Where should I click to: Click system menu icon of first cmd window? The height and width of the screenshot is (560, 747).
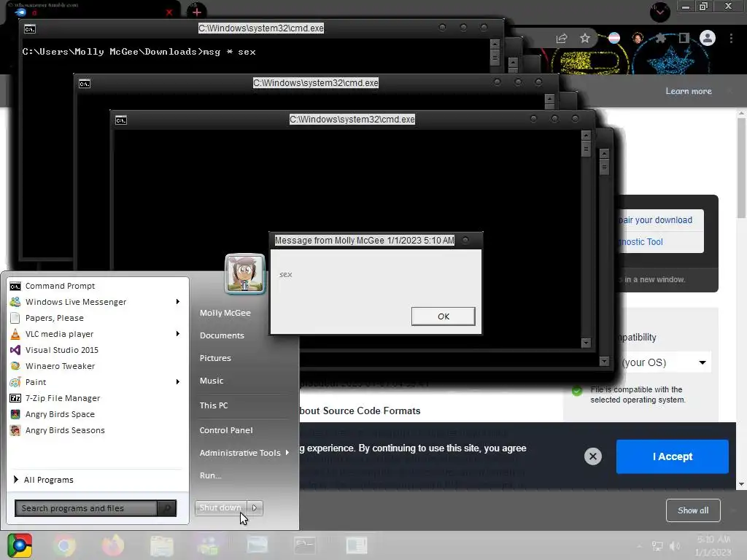[29, 29]
